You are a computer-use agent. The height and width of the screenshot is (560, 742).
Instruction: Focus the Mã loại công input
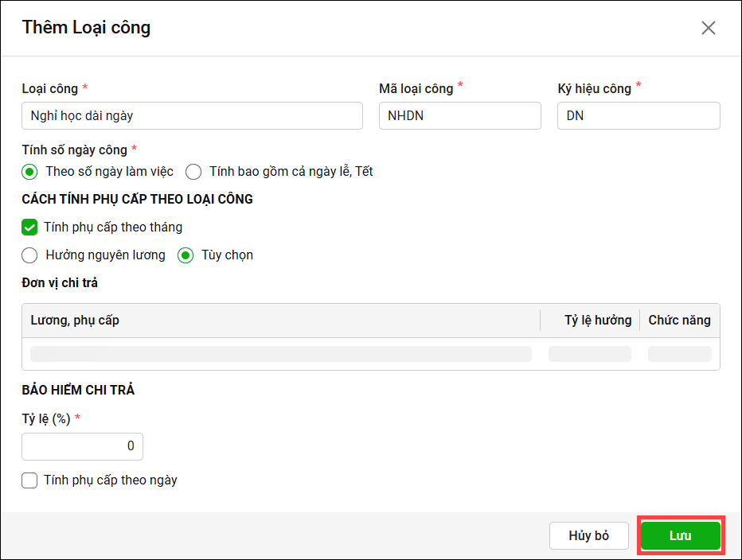pos(459,115)
